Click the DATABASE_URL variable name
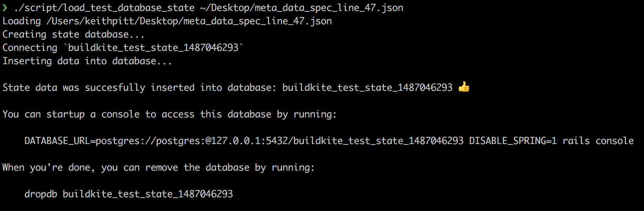The height and width of the screenshot is (211, 644). [57, 141]
